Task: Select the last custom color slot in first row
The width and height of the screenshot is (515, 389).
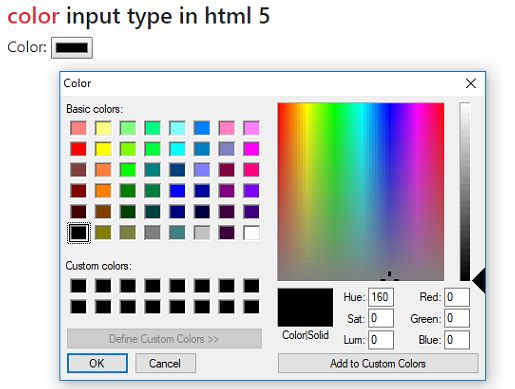Action: point(251,286)
